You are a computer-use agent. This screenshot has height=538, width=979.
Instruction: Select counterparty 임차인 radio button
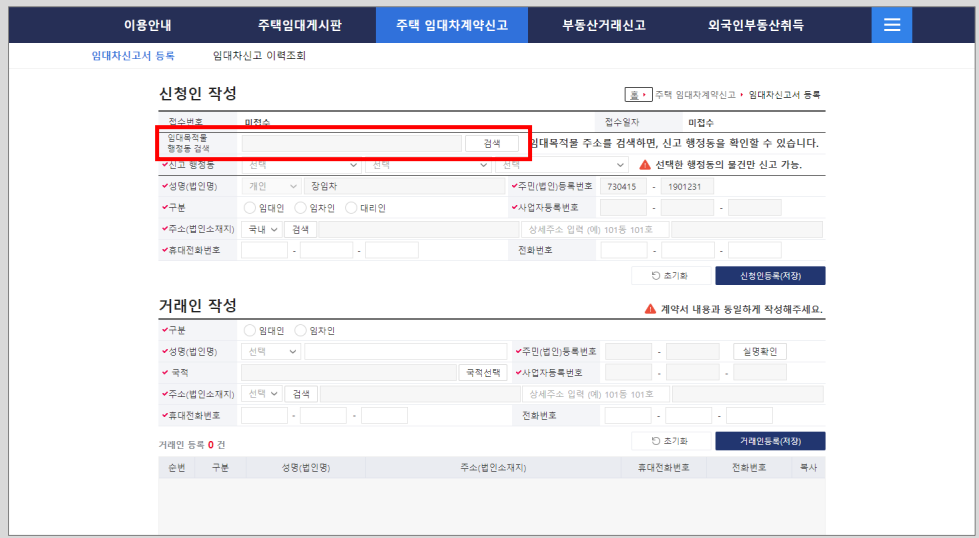(x=300, y=330)
